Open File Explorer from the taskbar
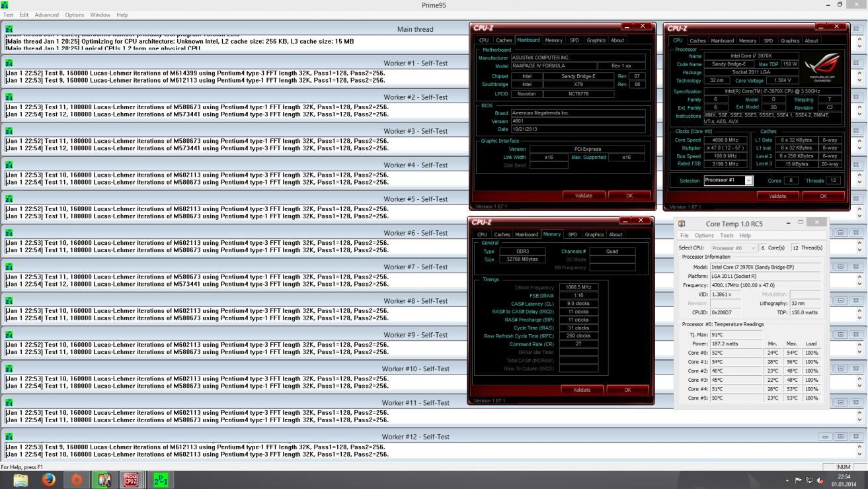The height and width of the screenshot is (489, 868). coord(21,480)
